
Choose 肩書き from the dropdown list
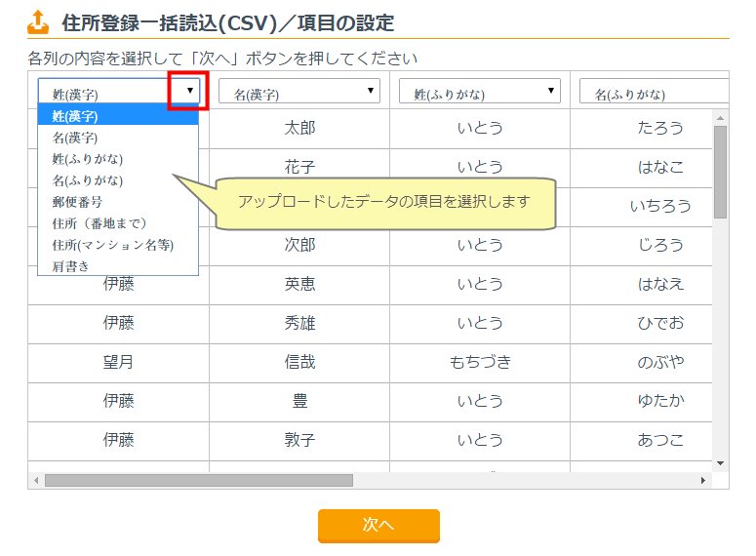point(118,264)
